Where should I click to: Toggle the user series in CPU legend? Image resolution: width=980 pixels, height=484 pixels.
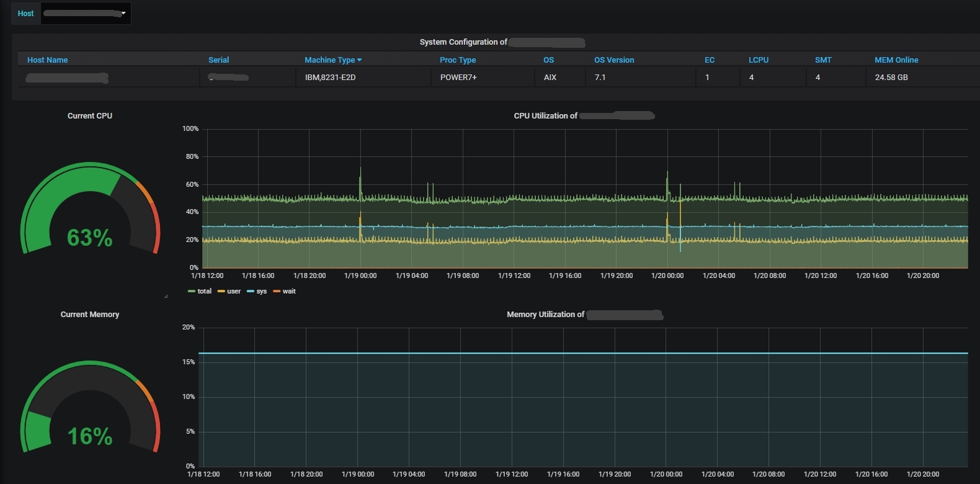tap(233, 292)
